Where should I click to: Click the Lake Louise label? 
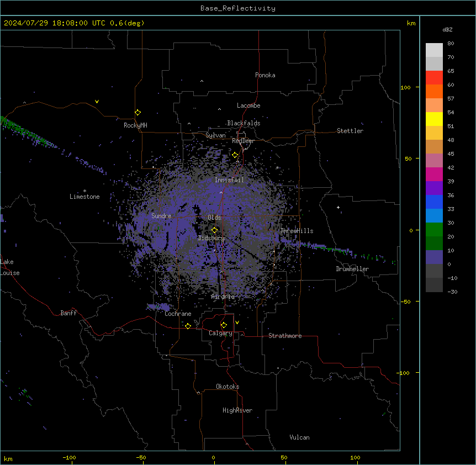(x=10, y=267)
